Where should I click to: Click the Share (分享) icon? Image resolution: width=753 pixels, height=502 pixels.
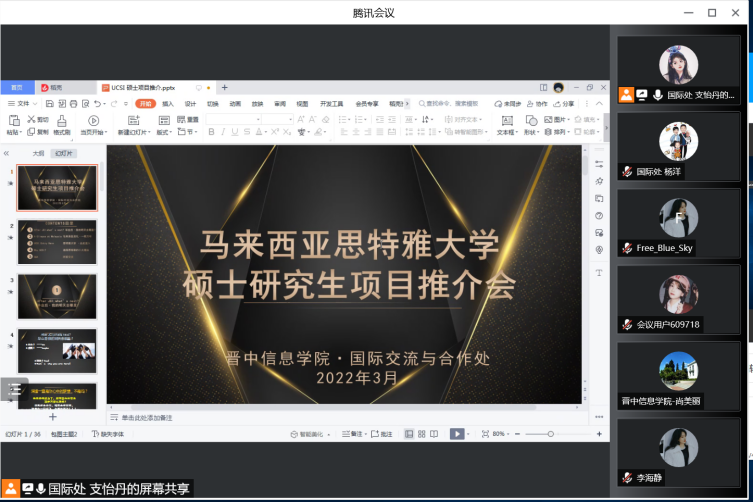click(565, 103)
